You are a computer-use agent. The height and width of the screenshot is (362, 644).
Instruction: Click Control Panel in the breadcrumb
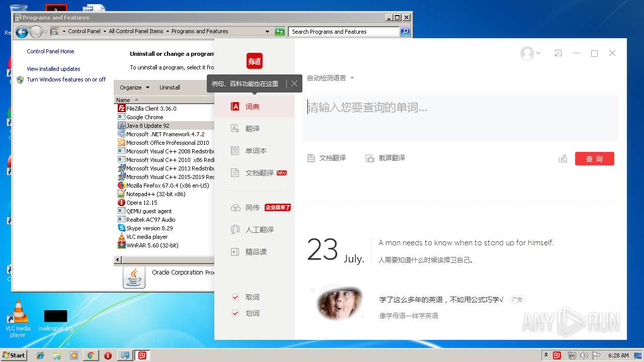pos(84,31)
